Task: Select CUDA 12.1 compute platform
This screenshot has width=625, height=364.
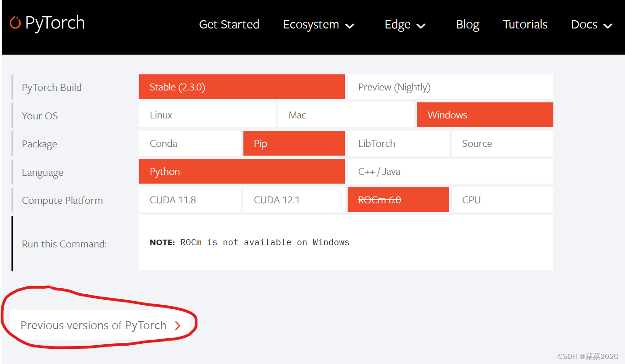Action: tap(294, 200)
